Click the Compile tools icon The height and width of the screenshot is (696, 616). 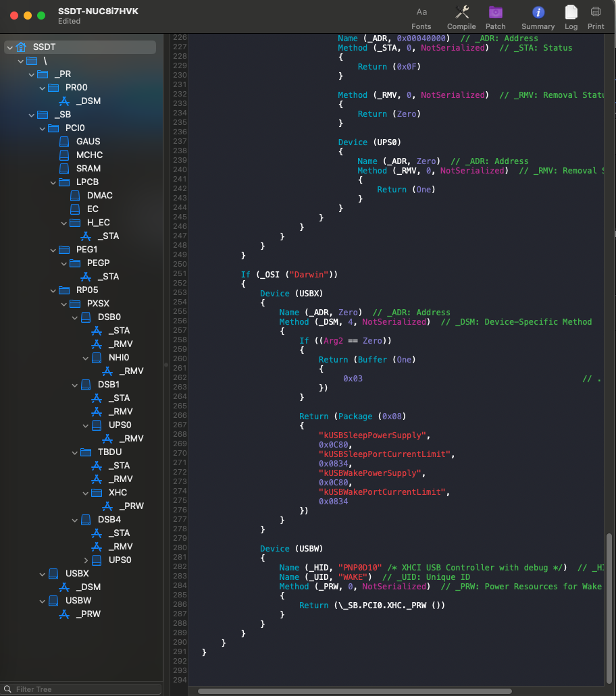tap(462, 12)
